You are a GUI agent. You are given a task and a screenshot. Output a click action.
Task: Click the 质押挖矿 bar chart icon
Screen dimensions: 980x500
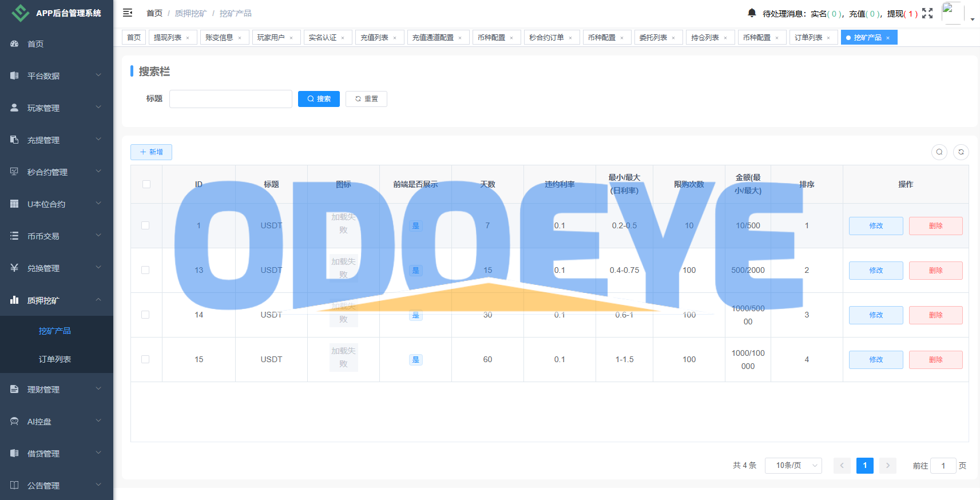[x=14, y=300]
